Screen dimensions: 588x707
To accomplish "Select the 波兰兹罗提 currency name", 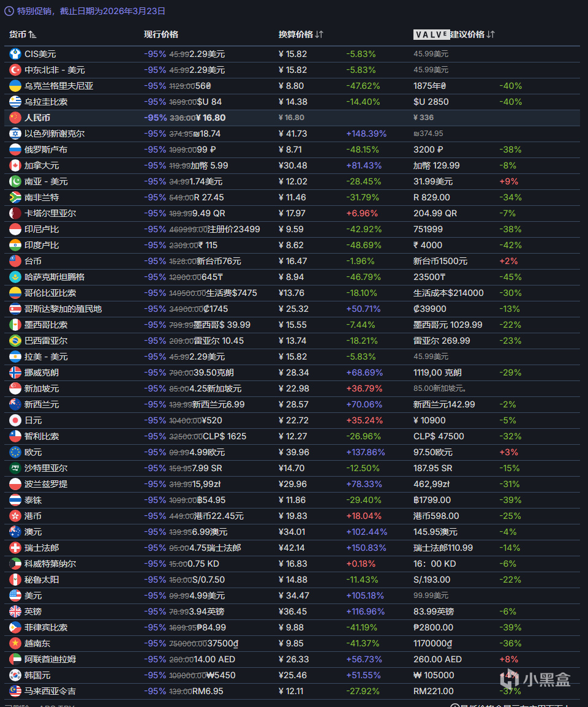I will 46,484.
